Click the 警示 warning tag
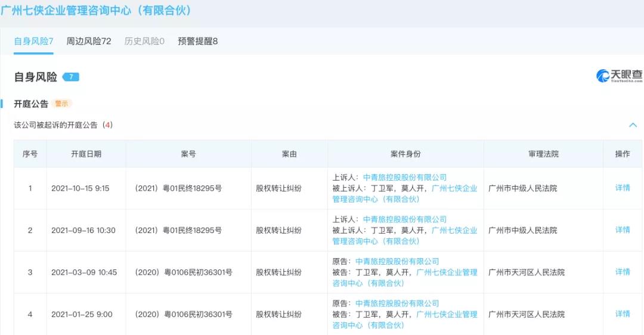Image resolution: width=644 pixels, height=335 pixels. [61, 104]
